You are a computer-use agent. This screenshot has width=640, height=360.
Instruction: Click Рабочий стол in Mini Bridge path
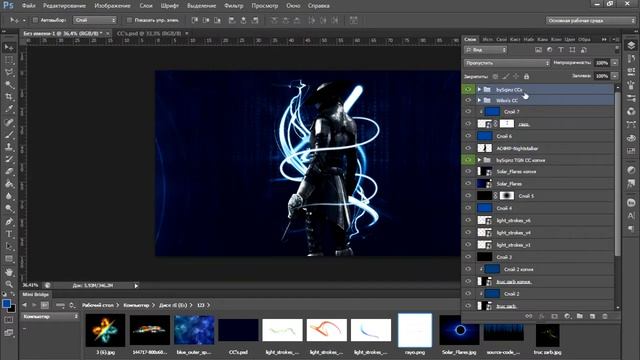[x=98, y=305]
